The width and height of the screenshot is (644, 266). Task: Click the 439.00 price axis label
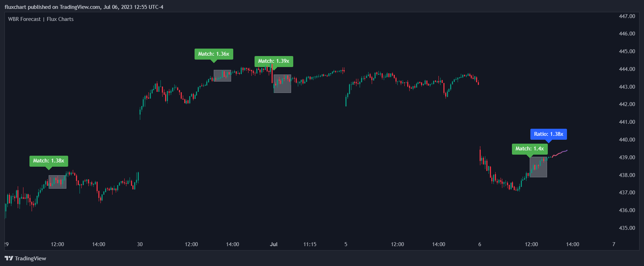pos(627,157)
